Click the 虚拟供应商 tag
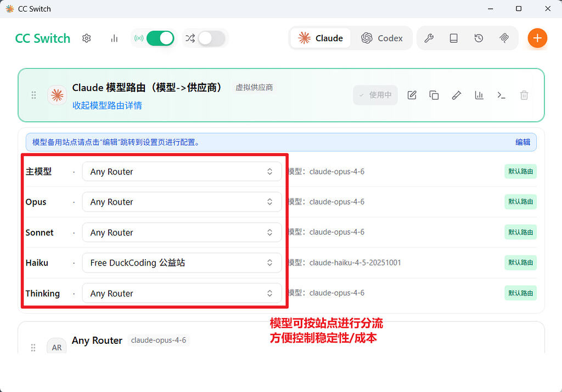The width and height of the screenshot is (562, 392). [254, 87]
